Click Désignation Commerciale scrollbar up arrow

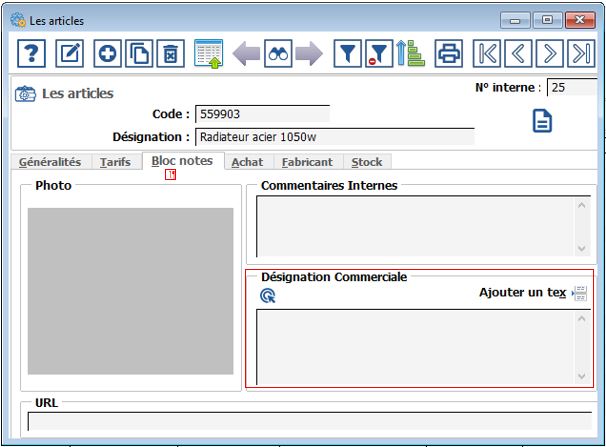pos(582,319)
